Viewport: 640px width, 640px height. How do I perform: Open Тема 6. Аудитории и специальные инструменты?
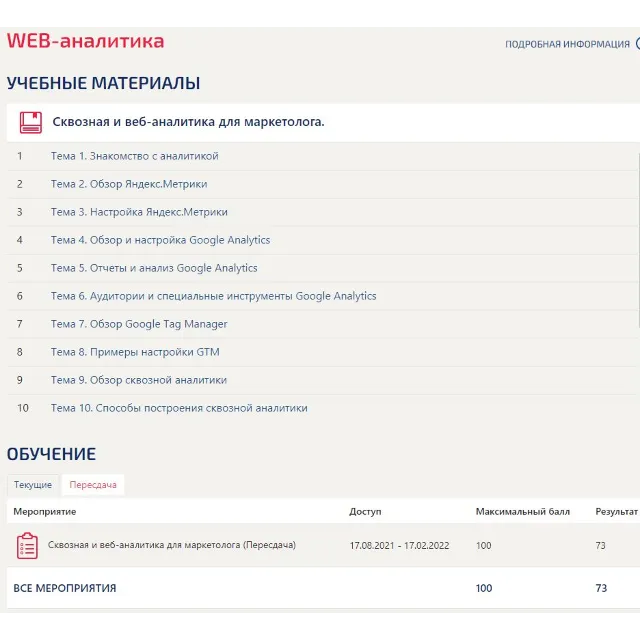pyautogui.click(x=213, y=296)
